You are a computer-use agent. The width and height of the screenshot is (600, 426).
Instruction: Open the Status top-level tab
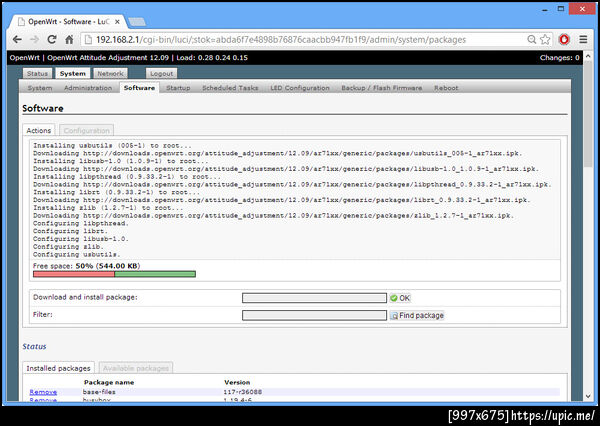coord(37,73)
